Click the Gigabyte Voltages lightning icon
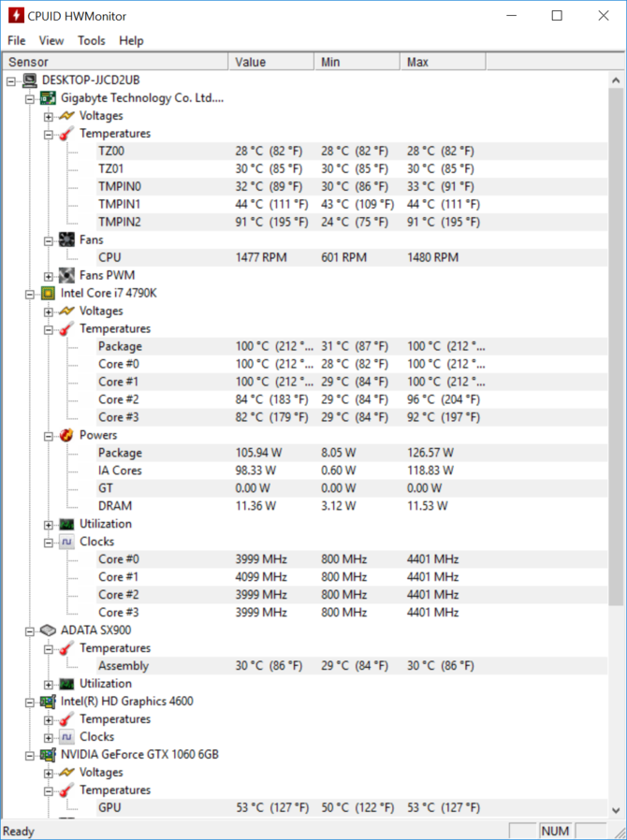 [66, 116]
